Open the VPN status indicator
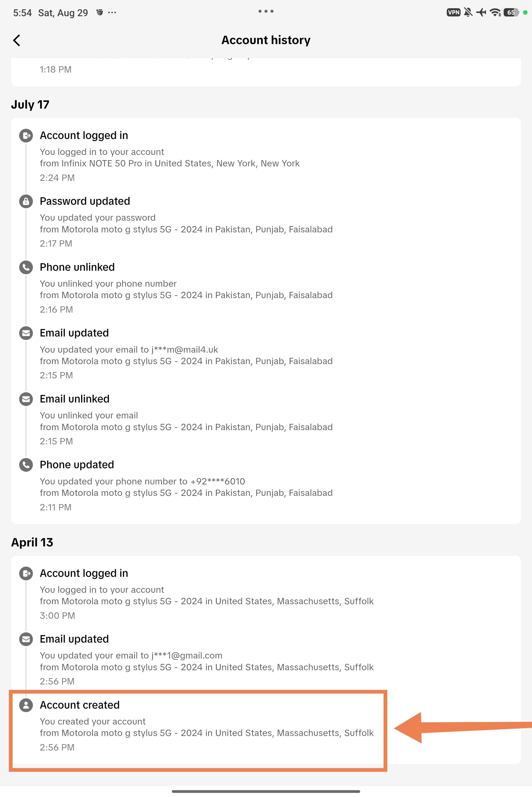 click(x=453, y=12)
